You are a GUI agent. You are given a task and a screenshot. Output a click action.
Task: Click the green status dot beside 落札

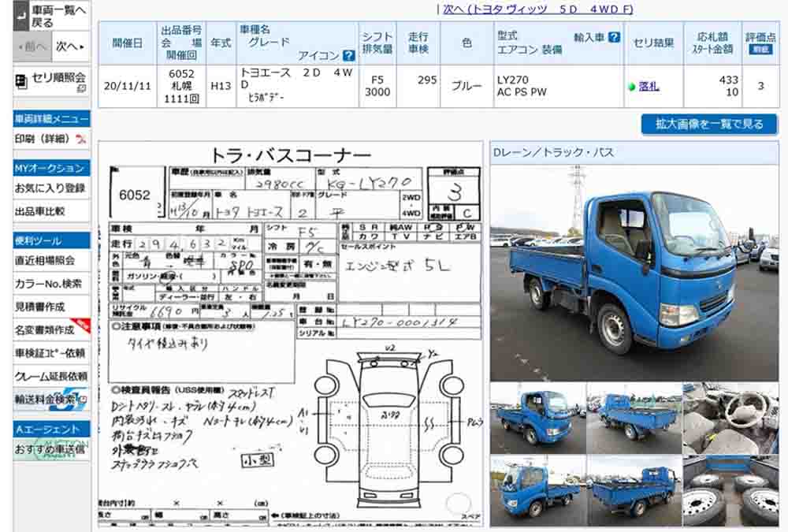632,87
